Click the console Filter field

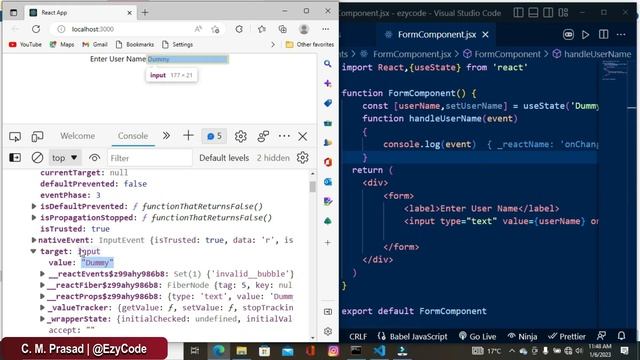pyautogui.click(x=149, y=158)
